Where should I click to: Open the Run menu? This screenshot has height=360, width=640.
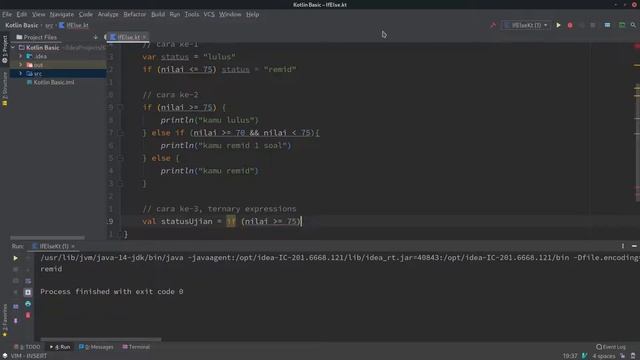(175, 14)
